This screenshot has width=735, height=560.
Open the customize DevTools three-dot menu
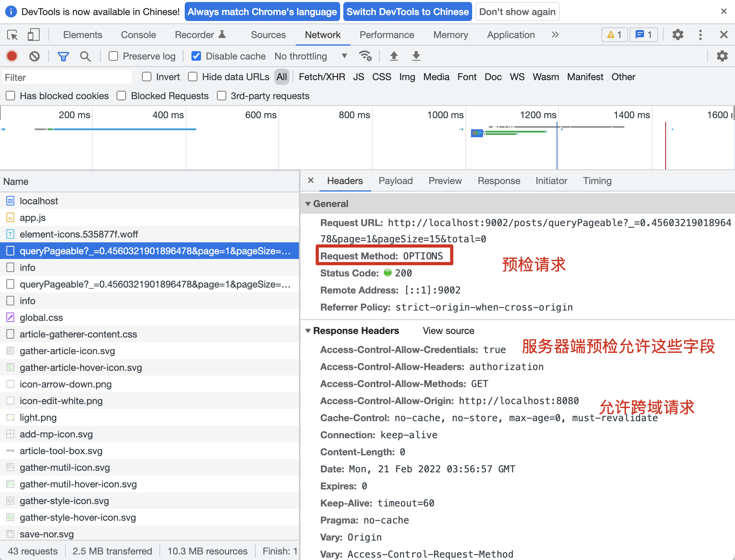coord(701,35)
